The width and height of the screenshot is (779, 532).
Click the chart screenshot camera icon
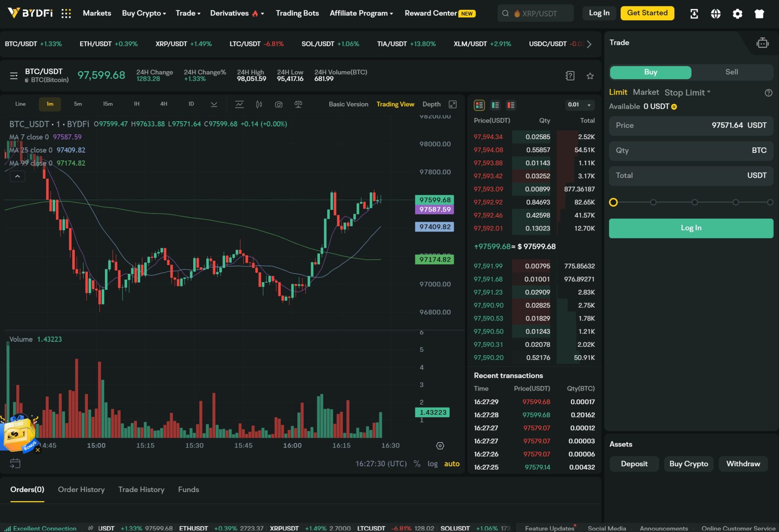(x=278, y=104)
